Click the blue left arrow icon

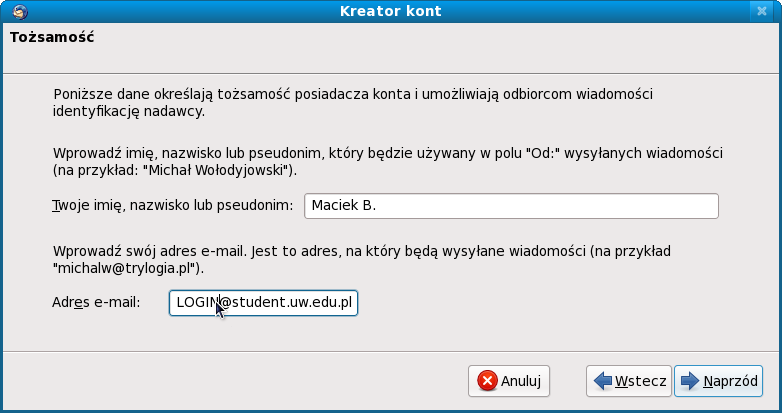pyautogui.click(x=603, y=380)
